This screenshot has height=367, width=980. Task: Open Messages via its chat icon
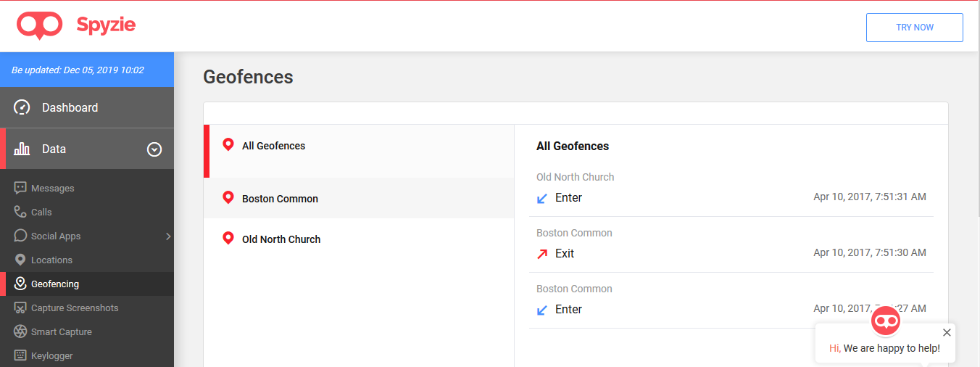[x=20, y=188]
